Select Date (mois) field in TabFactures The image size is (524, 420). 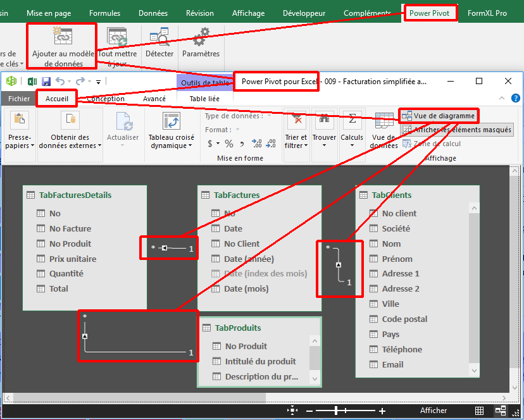240,288
